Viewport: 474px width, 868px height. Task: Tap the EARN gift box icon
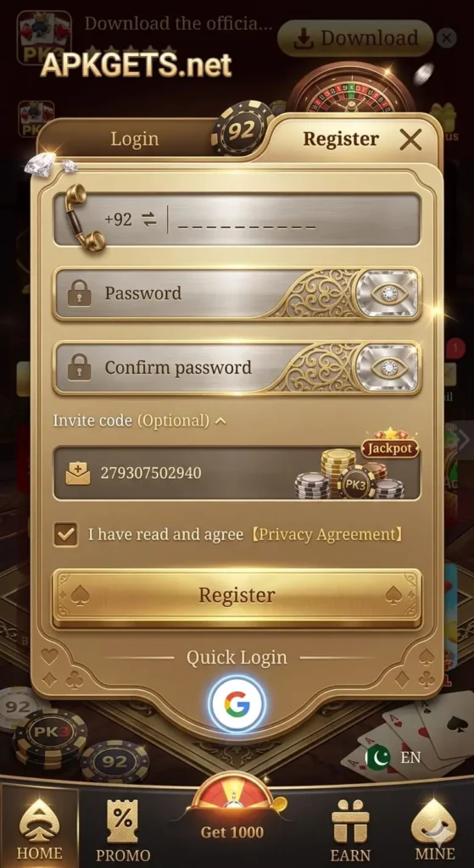(350, 821)
